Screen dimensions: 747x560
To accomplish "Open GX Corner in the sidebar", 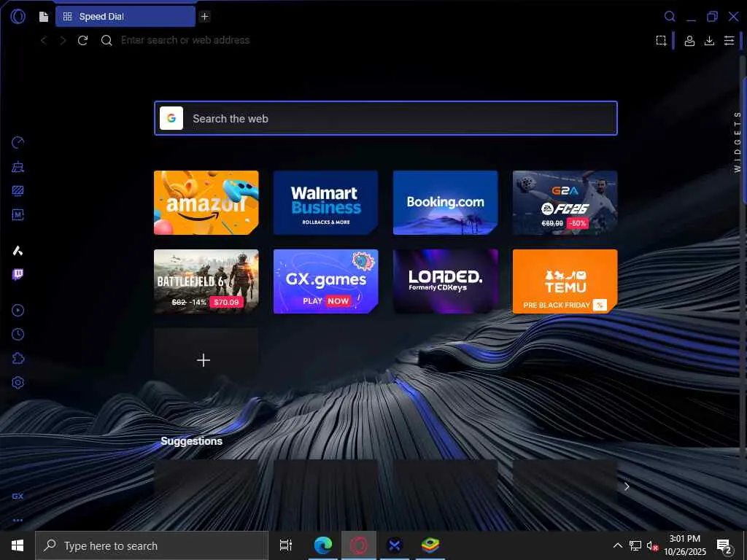I will click(18, 190).
